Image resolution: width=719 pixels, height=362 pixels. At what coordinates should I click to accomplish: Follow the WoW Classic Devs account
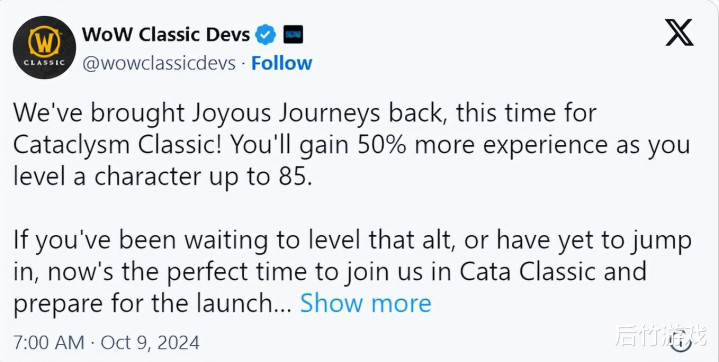282,63
